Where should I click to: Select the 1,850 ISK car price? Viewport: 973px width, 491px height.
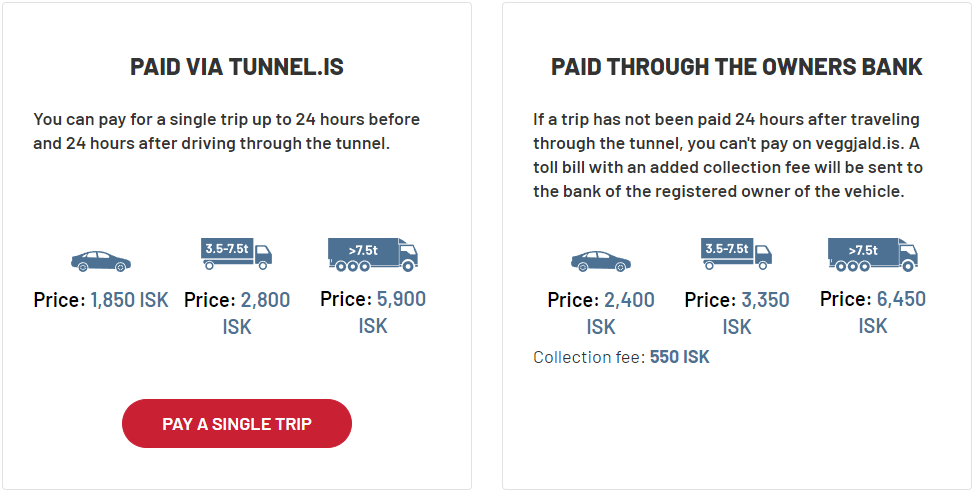pos(130,299)
